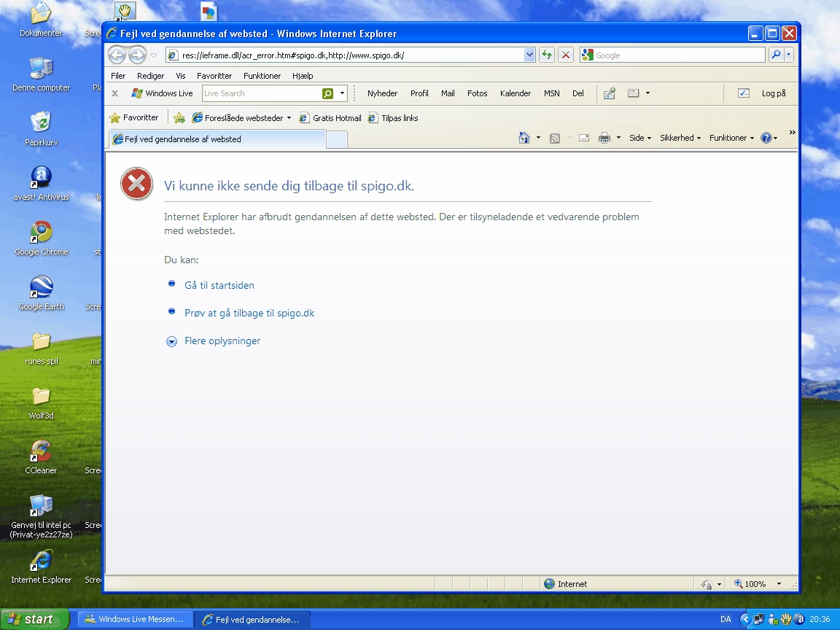Click Prøv at gå tilbage til spigo.dk
This screenshot has height=630, width=840.
tap(249, 313)
